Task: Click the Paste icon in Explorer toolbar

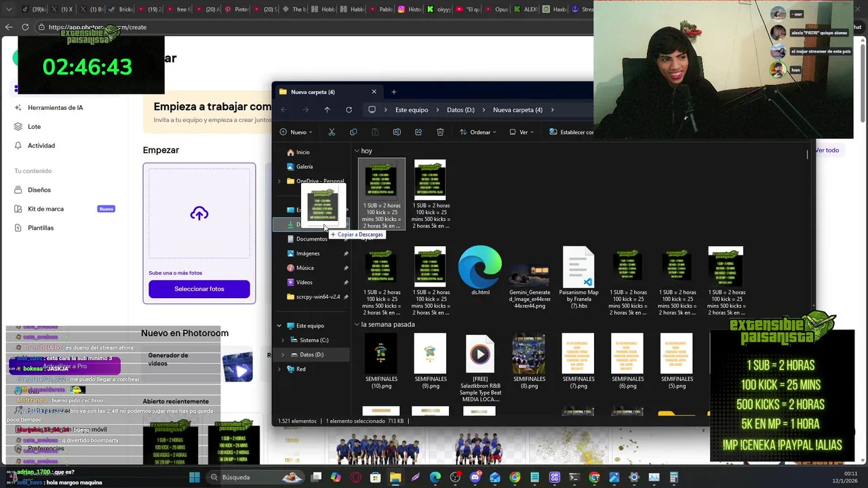Action: (x=375, y=132)
